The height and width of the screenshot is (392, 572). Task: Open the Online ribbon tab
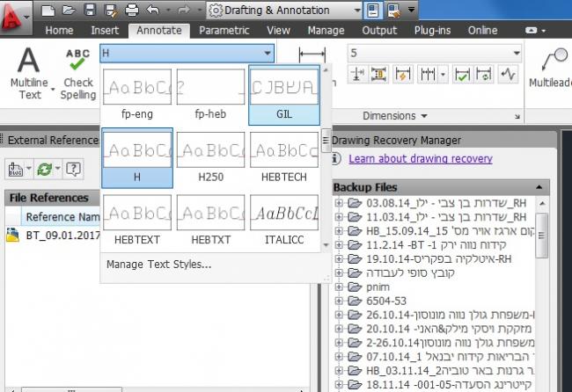[x=482, y=30]
